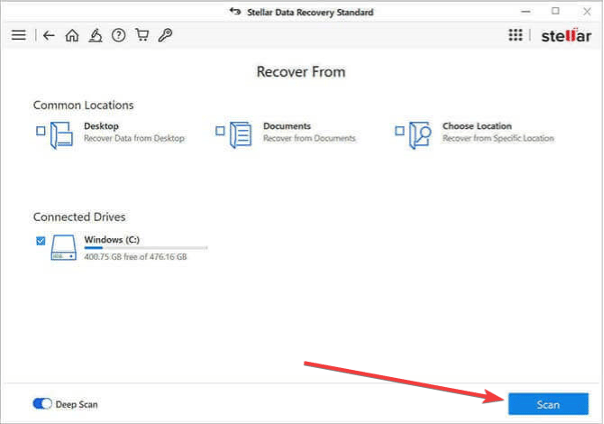The image size is (604, 424).
Task: Click the C: drive usage bar
Action: click(146, 248)
